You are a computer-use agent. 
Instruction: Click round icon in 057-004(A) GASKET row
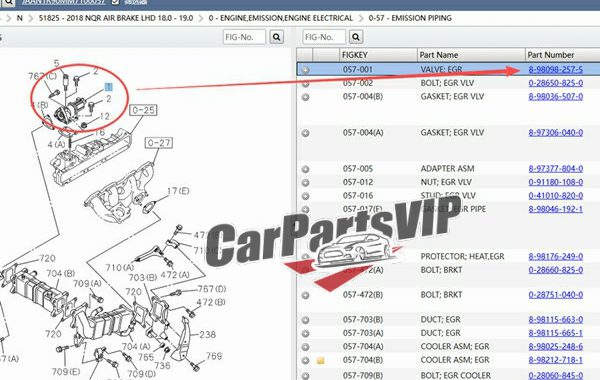pyautogui.click(x=305, y=133)
